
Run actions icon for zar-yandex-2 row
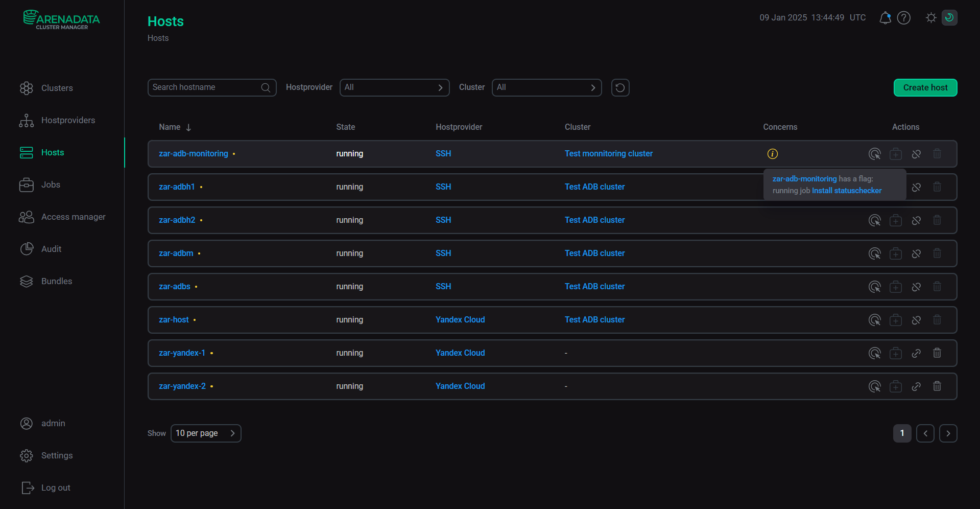click(x=875, y=386)
